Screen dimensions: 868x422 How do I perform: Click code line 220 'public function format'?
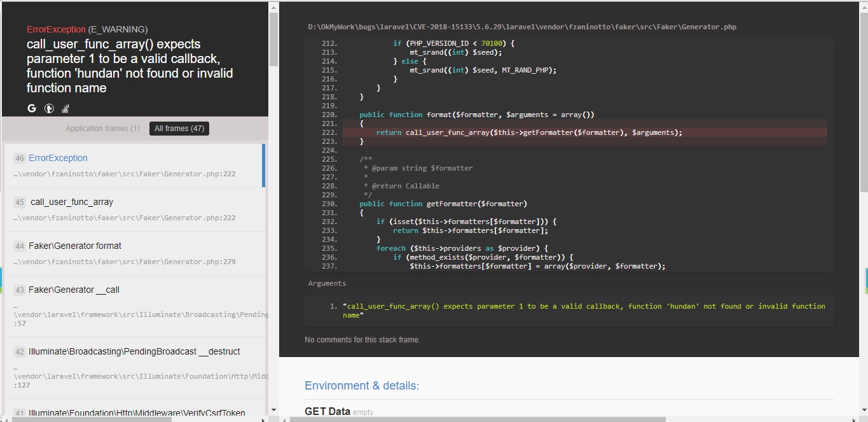476,115
